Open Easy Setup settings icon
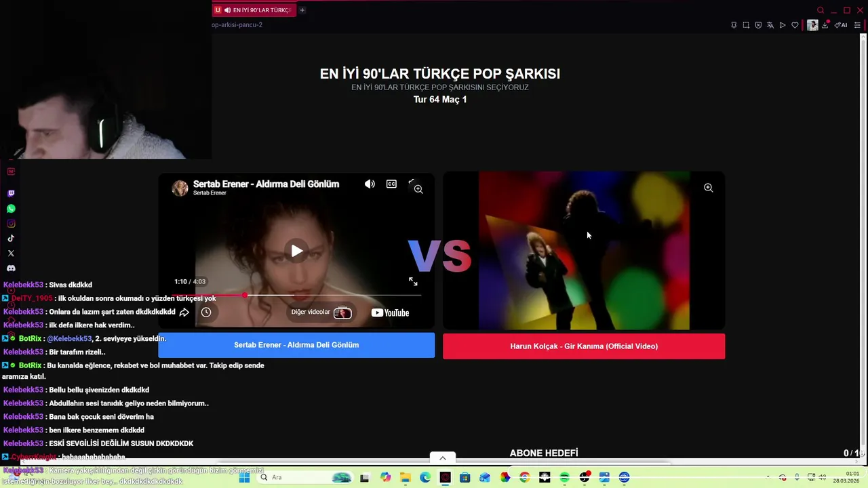The width and height of the screenshot is (868, 488). pos(857,25)
